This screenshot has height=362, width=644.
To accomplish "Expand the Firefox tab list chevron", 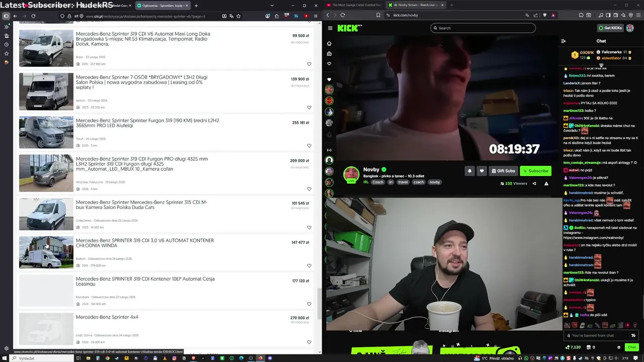I will (272, 6).
